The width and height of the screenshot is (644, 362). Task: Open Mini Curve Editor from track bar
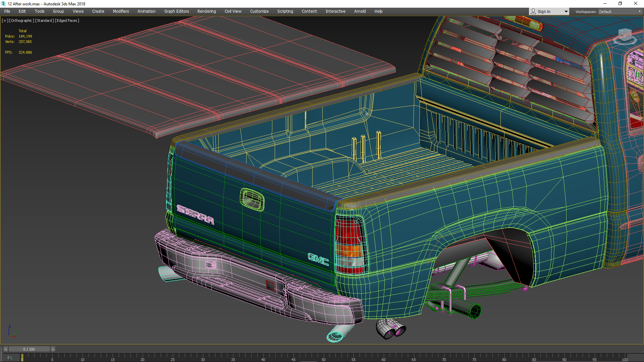10,358
